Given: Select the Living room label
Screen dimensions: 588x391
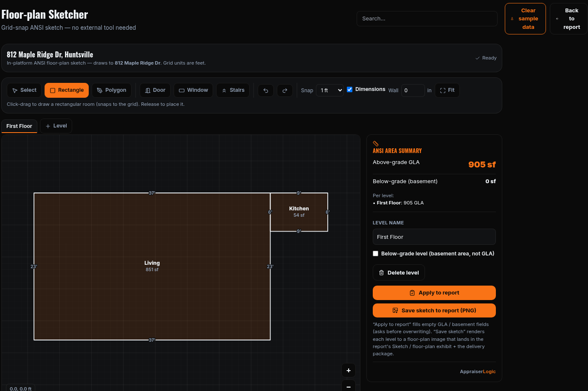Looking at the screenshot, I should click(152, 263).
